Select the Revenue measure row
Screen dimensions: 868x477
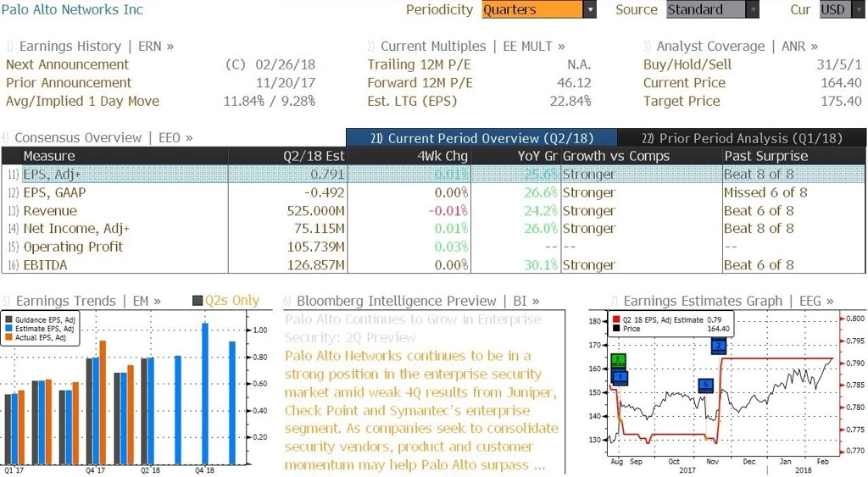coord(433,211)
